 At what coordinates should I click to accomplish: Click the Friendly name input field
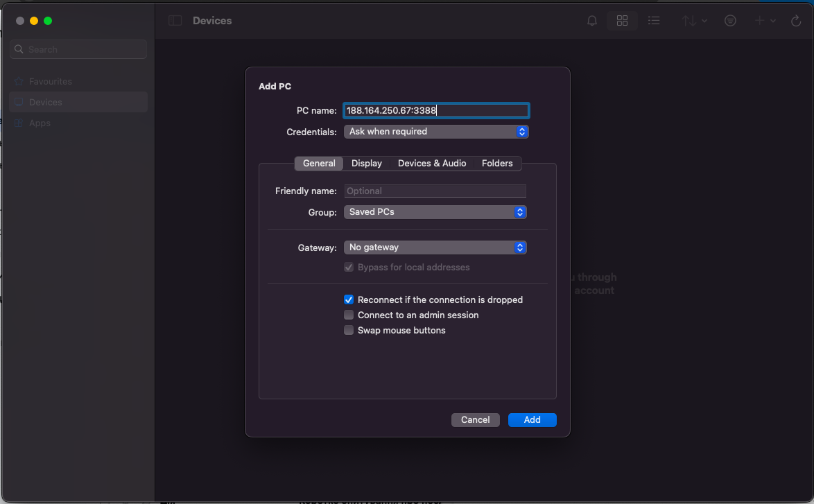pyautogui.click(x=435, y=191)
